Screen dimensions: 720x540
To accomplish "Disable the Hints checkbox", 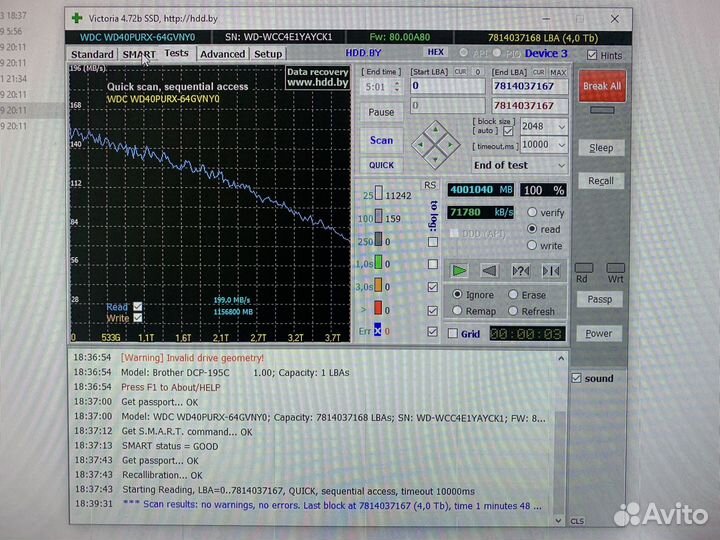I will (593, 55).
